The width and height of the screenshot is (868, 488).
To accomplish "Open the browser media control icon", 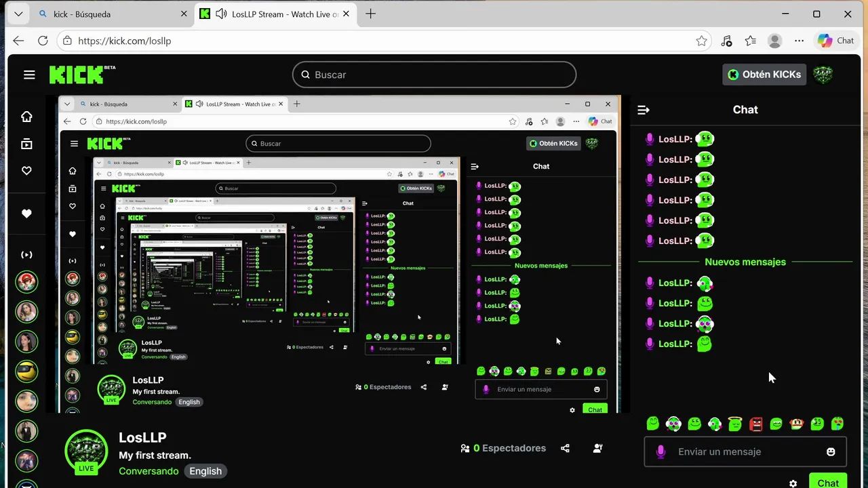I will point(726,41).
